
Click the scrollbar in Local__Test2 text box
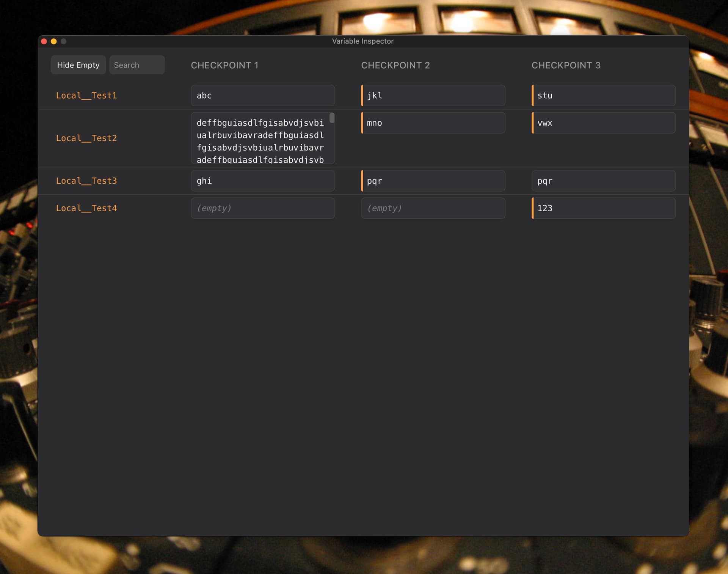click(x=332, y=118)
